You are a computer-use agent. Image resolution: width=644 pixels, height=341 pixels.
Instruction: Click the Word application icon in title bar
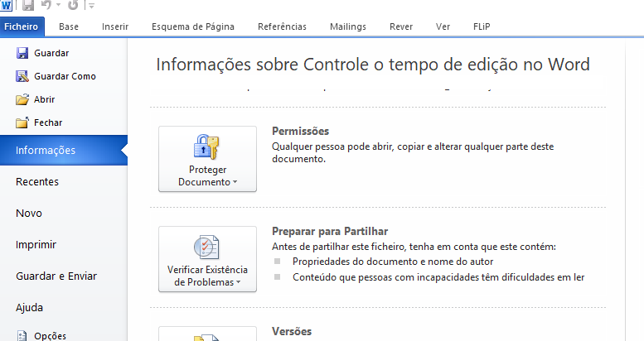pos(6,5)
